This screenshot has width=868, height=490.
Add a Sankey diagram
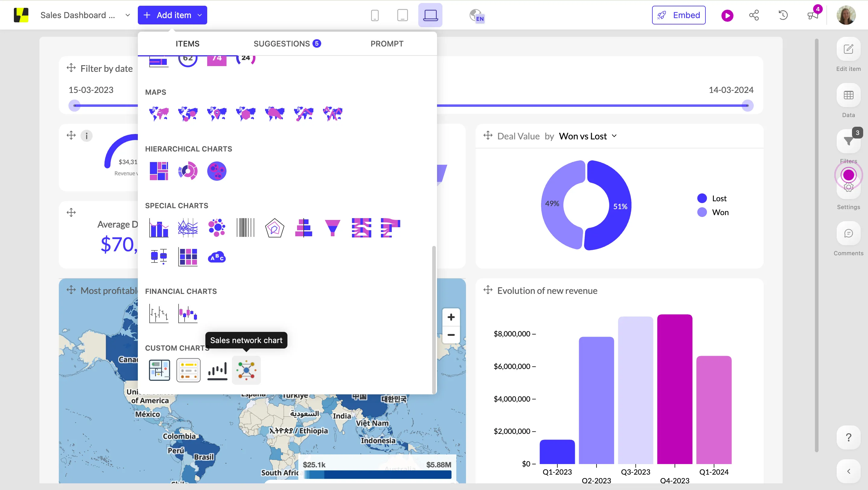(362, 228)
